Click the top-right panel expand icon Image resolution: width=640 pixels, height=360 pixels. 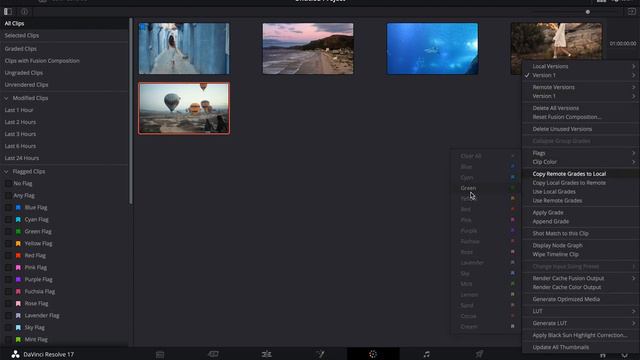pyautogui.click(x=631, y=11)
